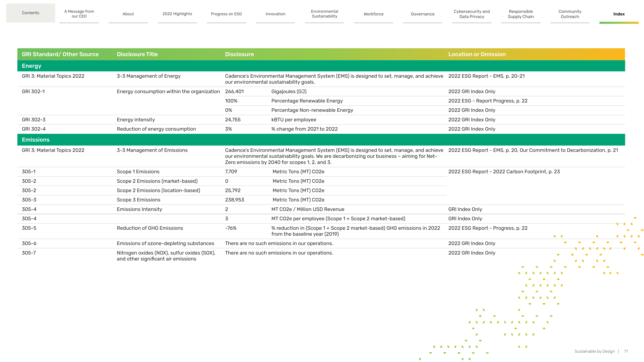The image size is (644, 362).
Task: Click 2022 ESG Report - EMS, p. 20-21 reference
Action: point(486,76)
